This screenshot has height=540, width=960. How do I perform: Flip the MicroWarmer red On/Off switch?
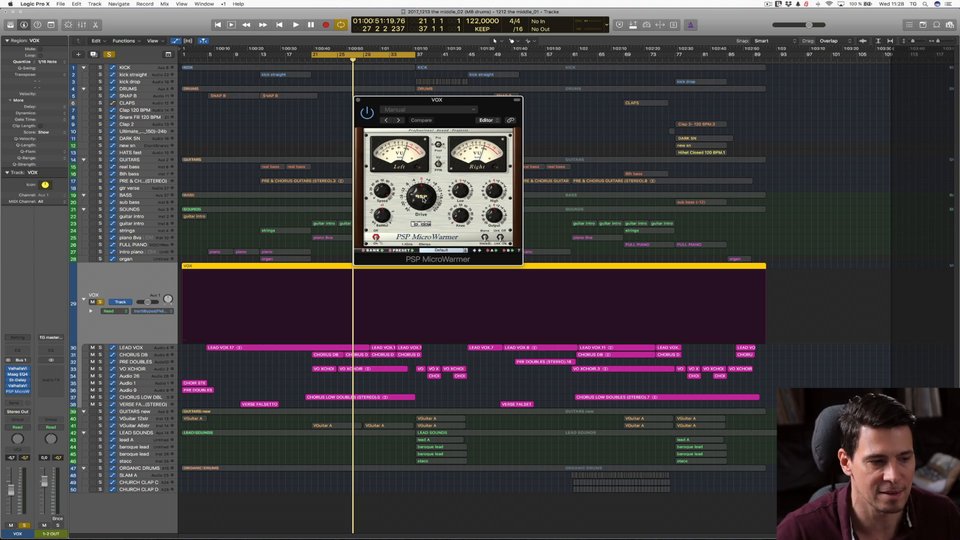pyautogui.click(x=376, y=236)
